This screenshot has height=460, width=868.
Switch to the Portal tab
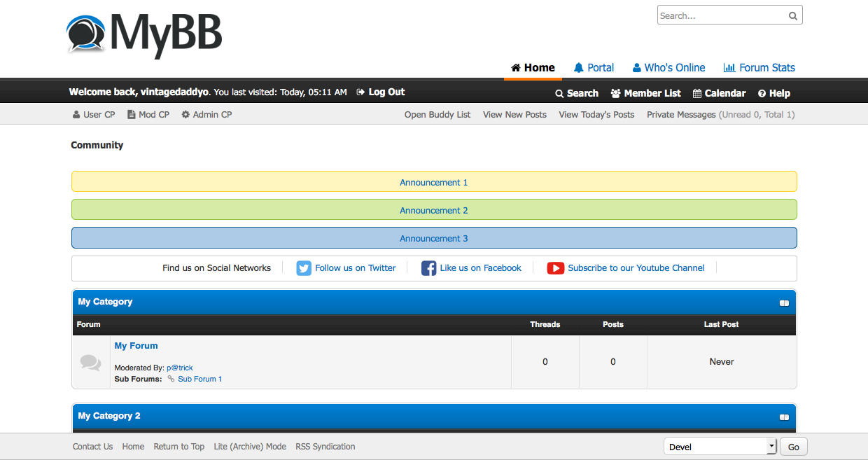594,68
